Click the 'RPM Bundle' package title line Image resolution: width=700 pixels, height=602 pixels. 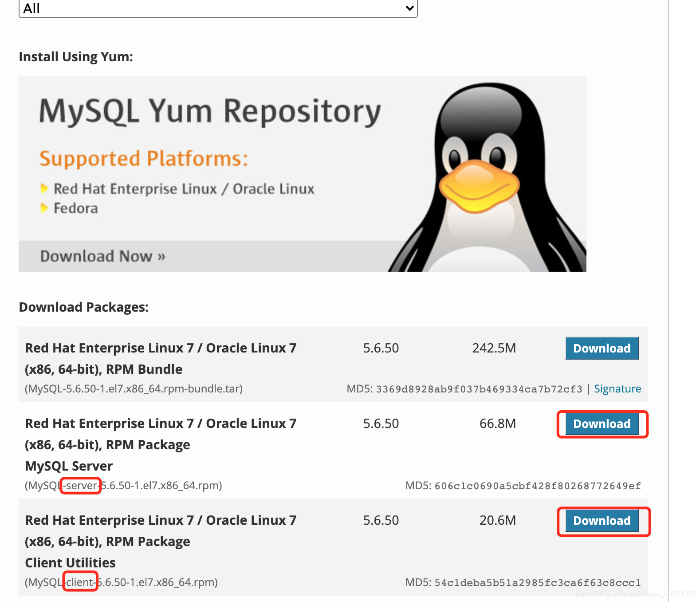pyautogui.click(x=103, y=369)
